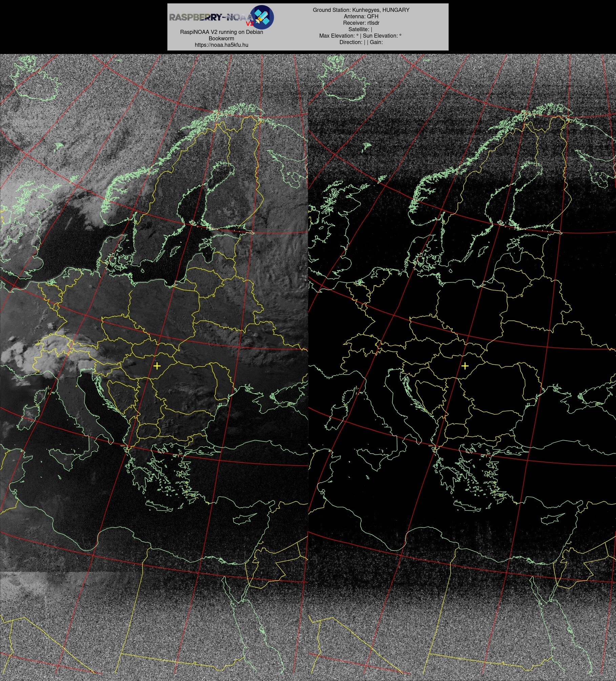Screen dimensions: 616x681
Task: Click the 'Direction: | | Gain:' line
Action: tap(361, 42)
